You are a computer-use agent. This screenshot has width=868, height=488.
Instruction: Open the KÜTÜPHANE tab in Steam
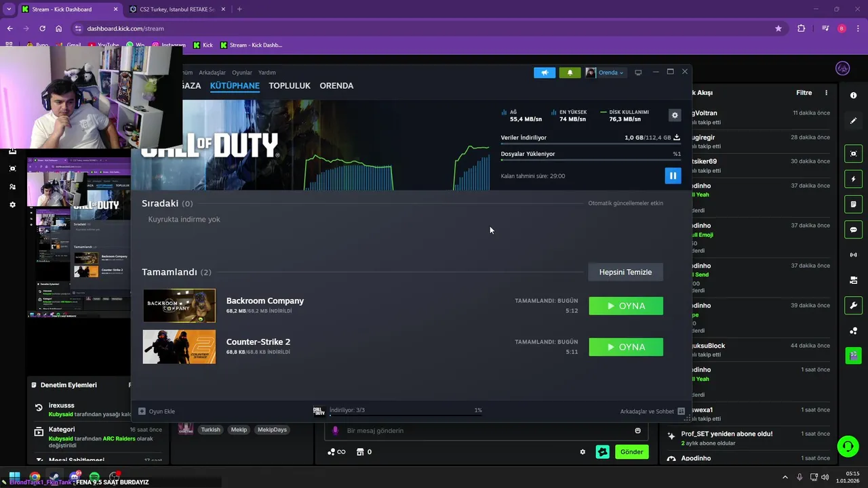[235, 85]
